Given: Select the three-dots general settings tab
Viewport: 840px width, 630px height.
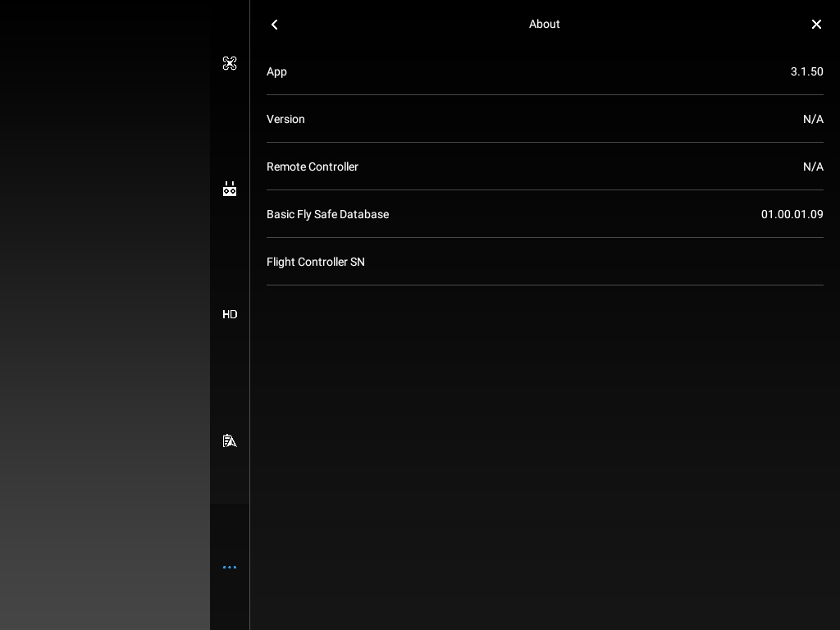Looking at the screenshot, I should click(x=230, y=567).
